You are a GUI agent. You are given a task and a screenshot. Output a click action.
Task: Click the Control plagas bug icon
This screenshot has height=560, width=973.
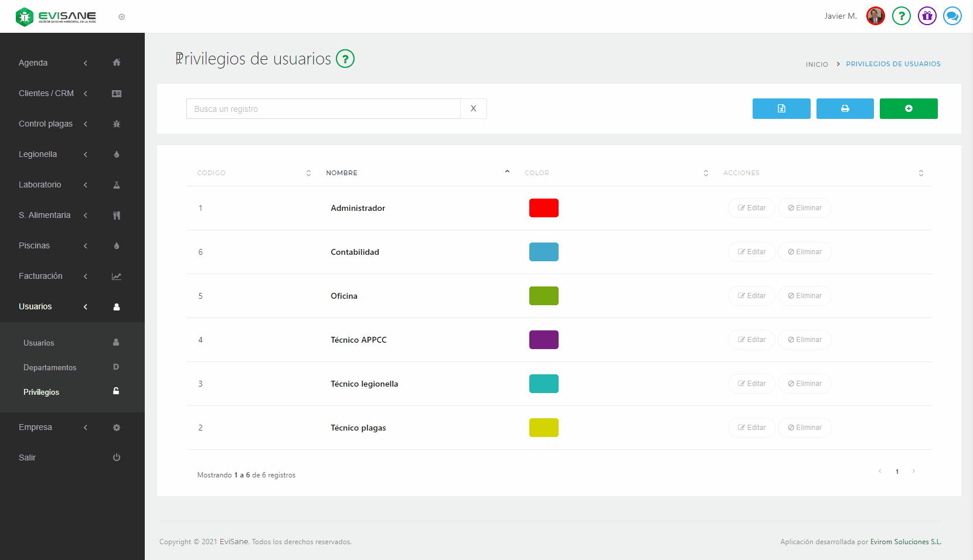pyautogui.click(x=117, y=124)
